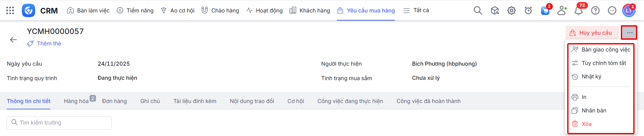Expand the Tất cả modules menu
644x136 pixels.
pos(416,10)
